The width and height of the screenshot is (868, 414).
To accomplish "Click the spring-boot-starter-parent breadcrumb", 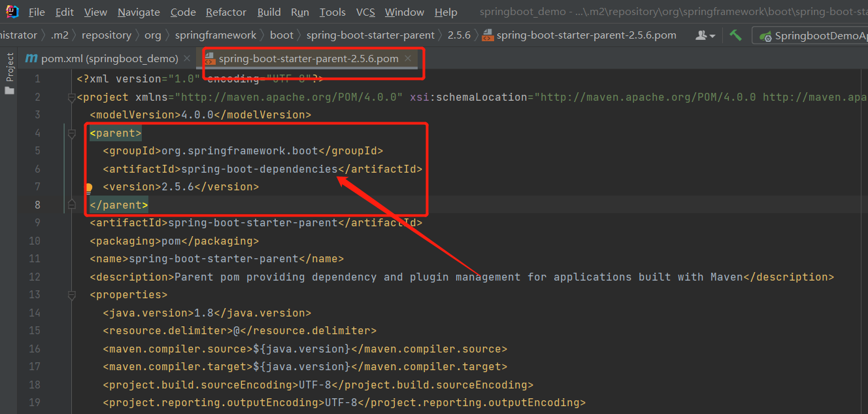I will click(x=371, y=35).
